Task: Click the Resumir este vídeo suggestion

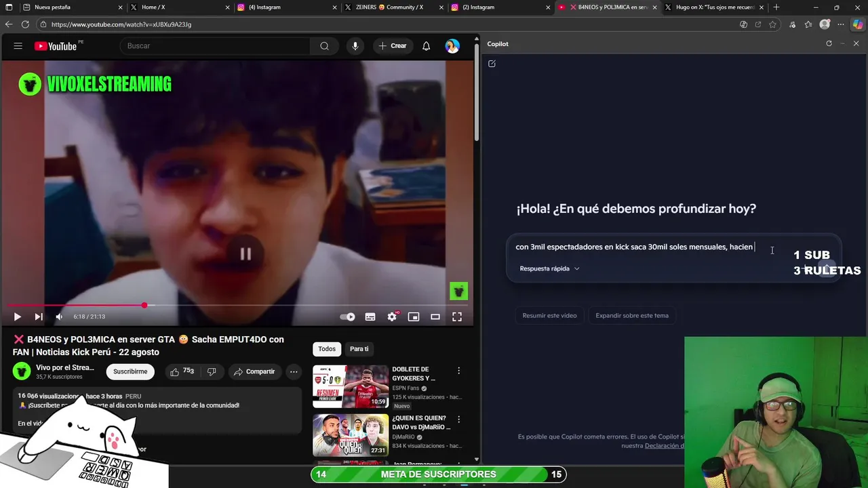Action: [549, 315]
